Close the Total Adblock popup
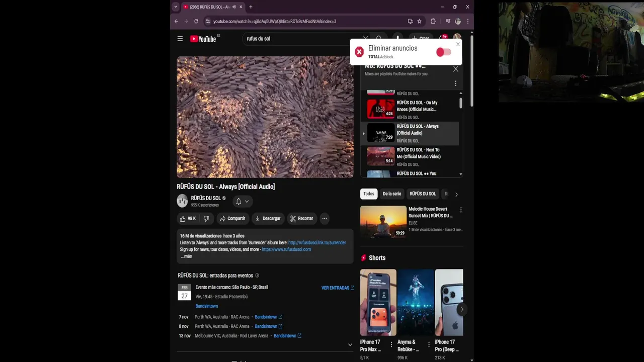Screen dimensions: 644x362 pyautogui.click(x=458, y=44)
